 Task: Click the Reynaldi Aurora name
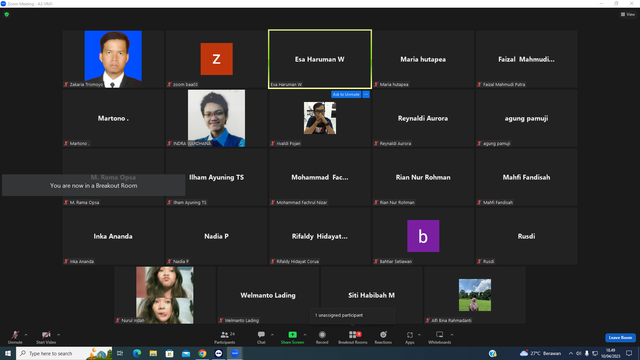click(423, 118)
